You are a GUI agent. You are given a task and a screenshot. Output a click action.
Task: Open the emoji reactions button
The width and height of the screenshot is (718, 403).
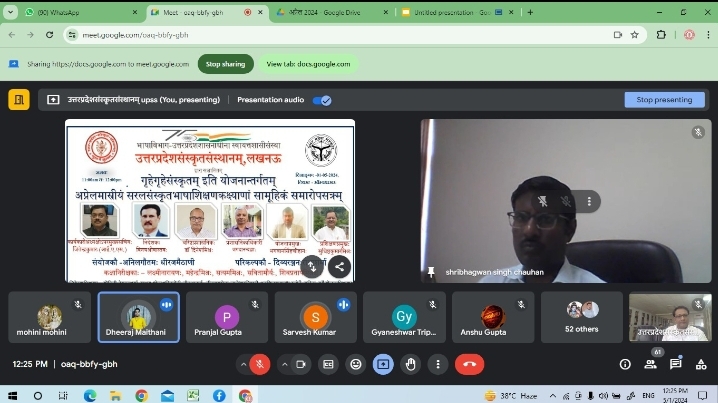tap(356, 365)
